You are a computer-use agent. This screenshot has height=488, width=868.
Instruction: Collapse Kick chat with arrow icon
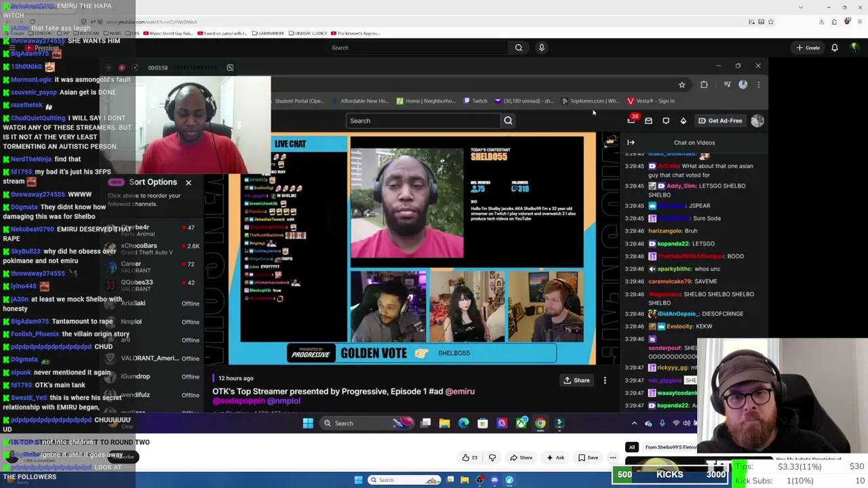click(631, 142)
